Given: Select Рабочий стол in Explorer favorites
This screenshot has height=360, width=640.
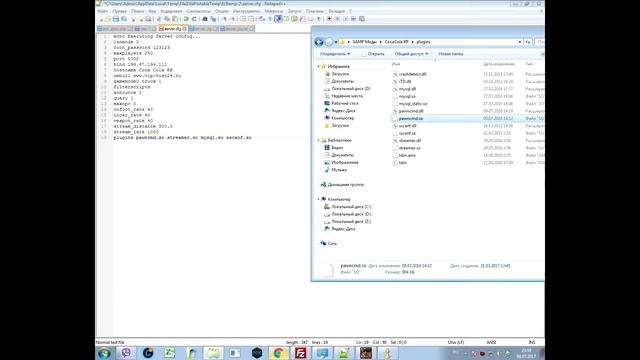Looking at the screenshot, I should pyautogui.click(x=341, y=103).
